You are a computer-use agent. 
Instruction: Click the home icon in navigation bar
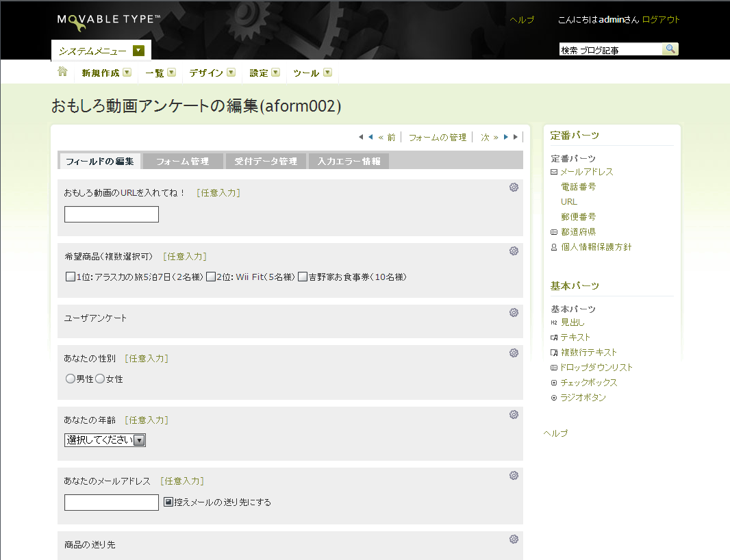pyautogui.click(x=62, y=72)
